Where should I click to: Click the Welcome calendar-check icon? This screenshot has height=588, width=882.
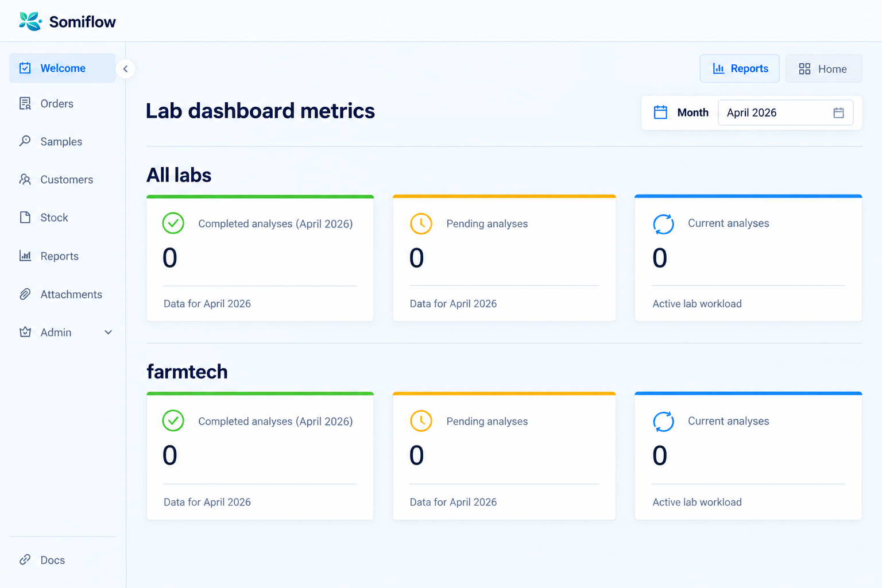pos(25,68)
